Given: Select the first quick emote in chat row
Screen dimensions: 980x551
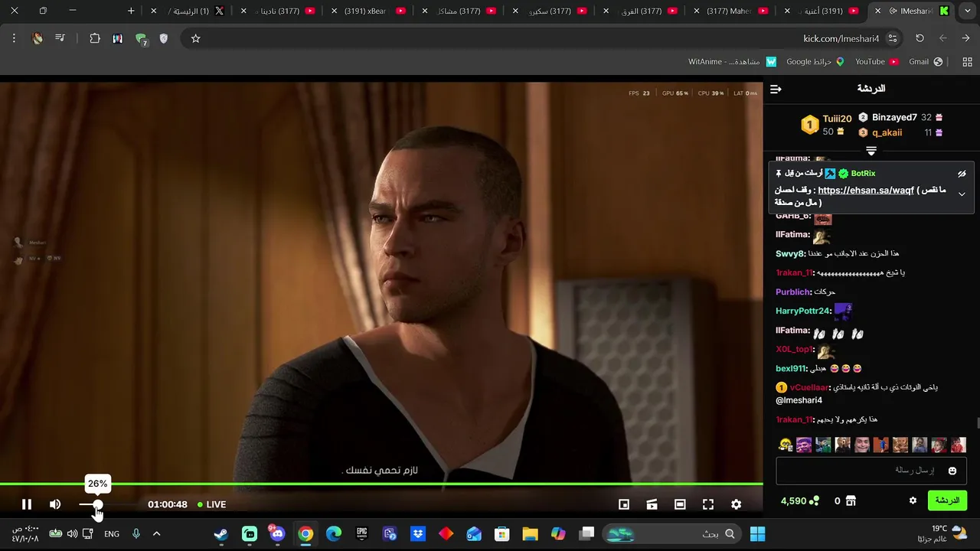Looking at the screenshot, I should pyautogui.click(x=785, y=445).
